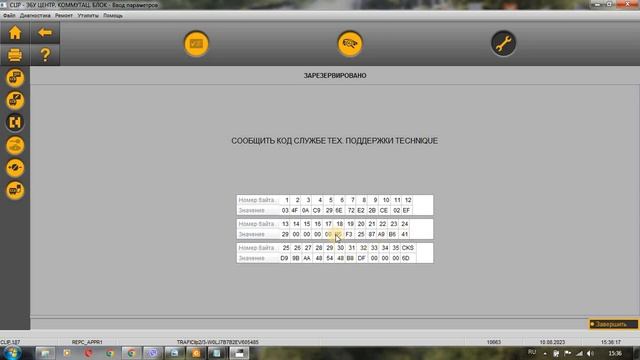Open the Файл menu

(x=9, y=16)
